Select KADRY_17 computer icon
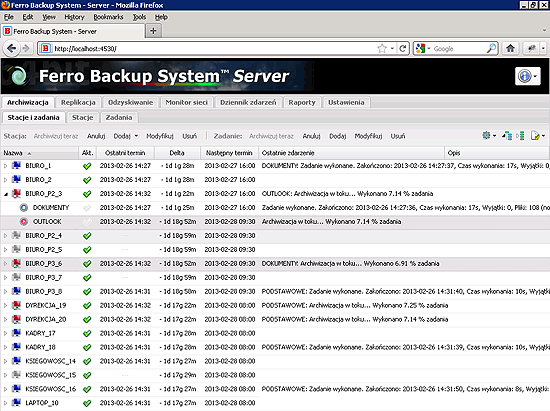Viewport: 550px width, 411px height. click(16, 333)
